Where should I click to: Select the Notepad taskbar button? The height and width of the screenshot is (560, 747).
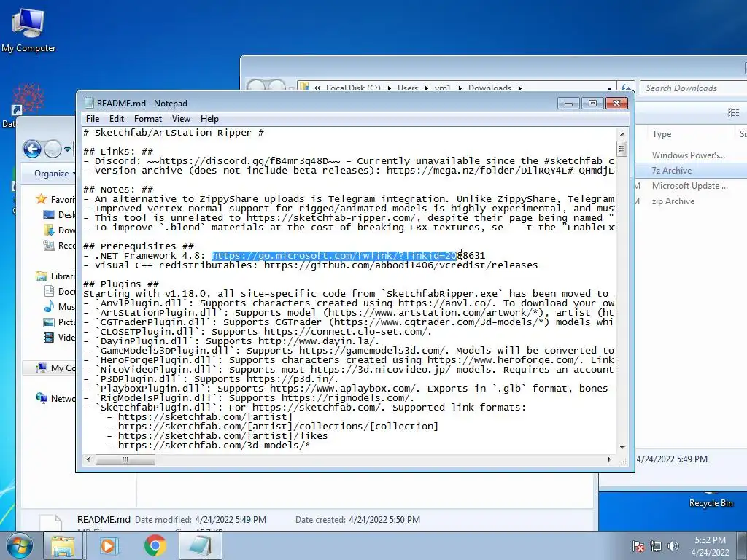point(201,545)
